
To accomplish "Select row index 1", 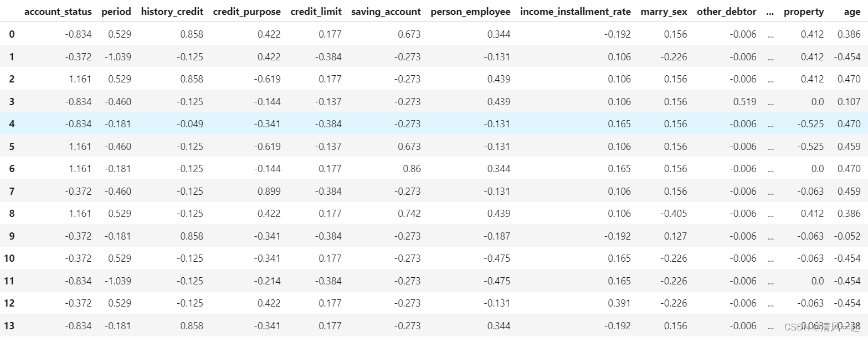I will 12,57.
